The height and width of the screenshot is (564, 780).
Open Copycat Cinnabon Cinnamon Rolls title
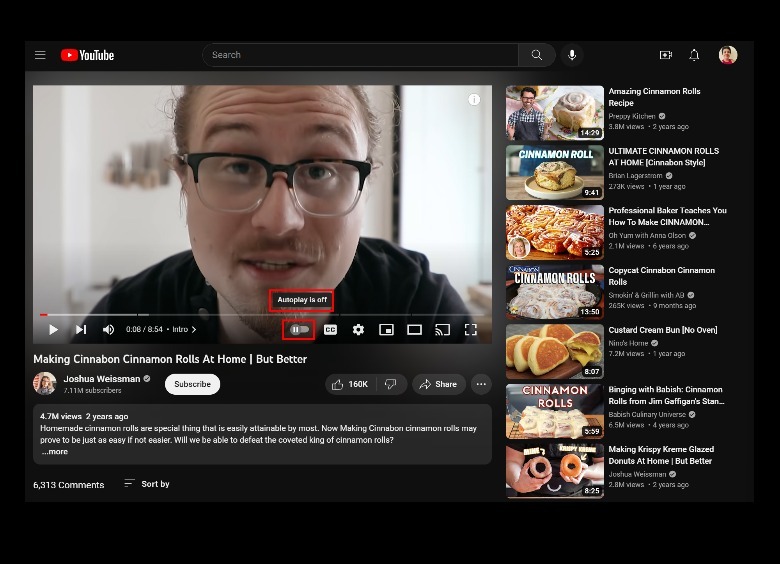point(661,276)
